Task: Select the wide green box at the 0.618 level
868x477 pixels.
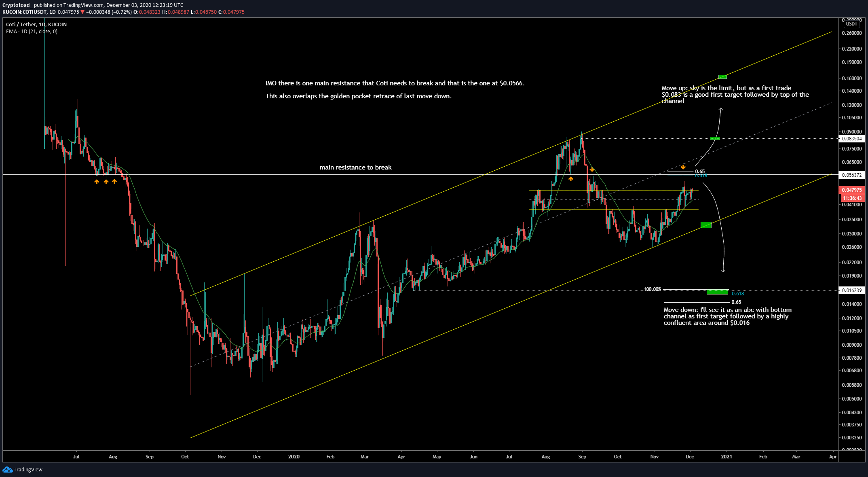Action: point(717,291)
